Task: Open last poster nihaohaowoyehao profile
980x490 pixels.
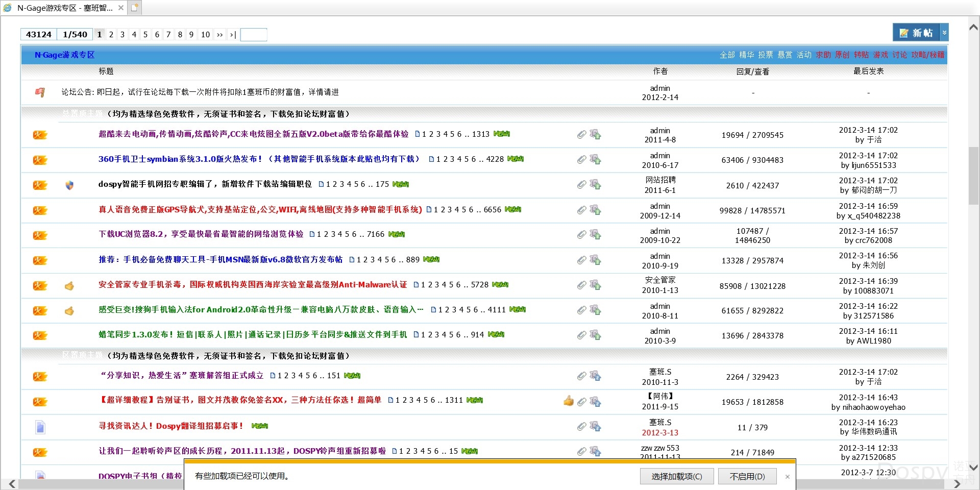Action: 874,407
